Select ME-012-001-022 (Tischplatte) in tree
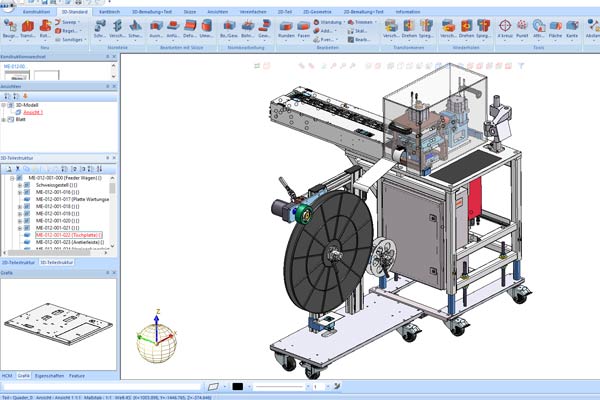The image size is (600, 400). 69,235
